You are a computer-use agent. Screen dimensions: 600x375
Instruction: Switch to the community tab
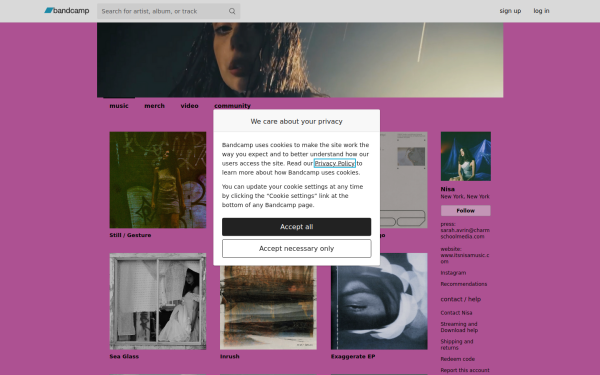click(232, 106)
